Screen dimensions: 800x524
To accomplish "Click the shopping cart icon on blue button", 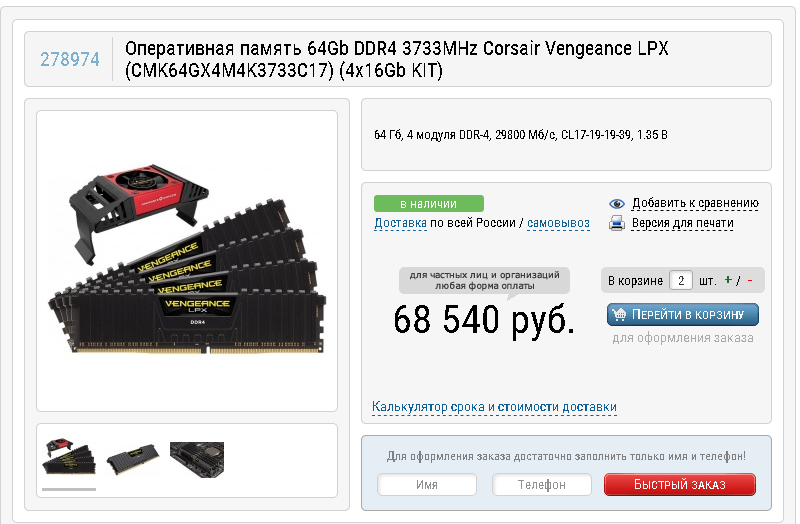I will pos(619,314).
